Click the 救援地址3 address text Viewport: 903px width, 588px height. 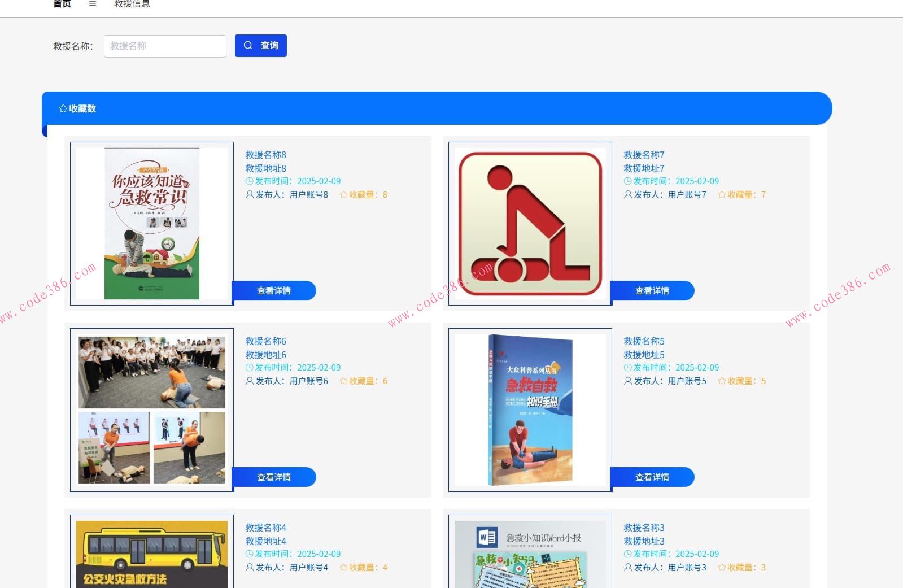click(644, 541)
